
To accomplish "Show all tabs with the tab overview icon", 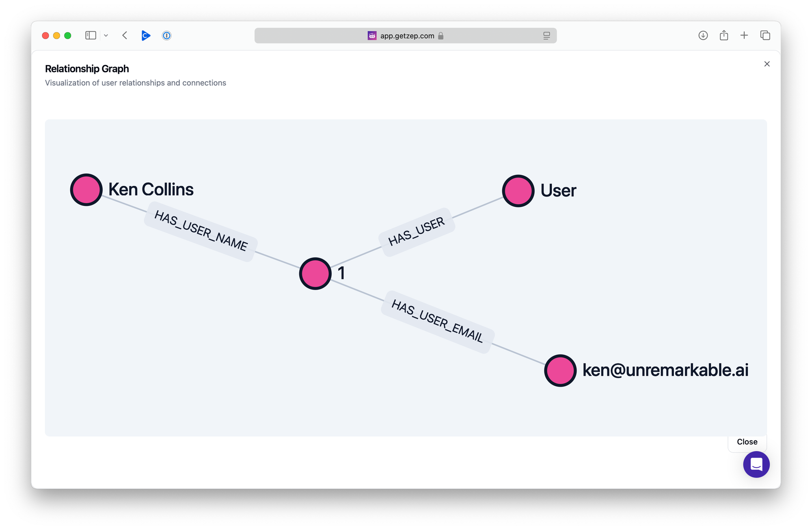I will [765, 35].
